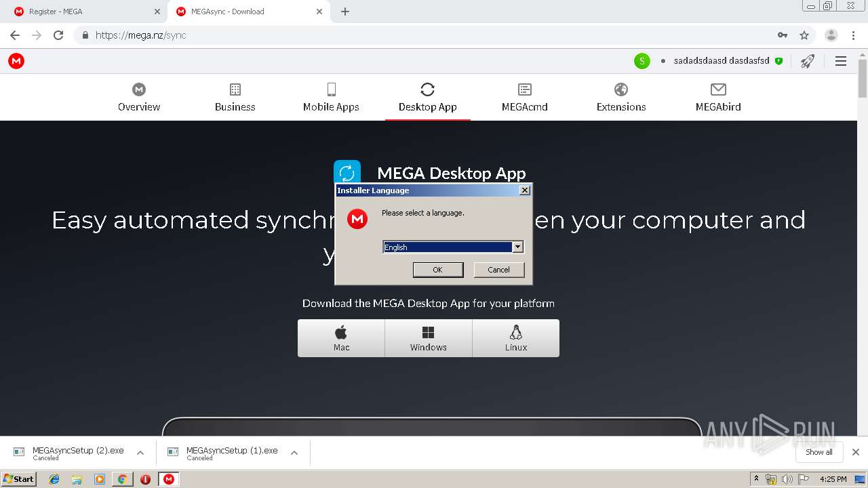The height and width of the screenshot is (488, 868).
Task: Open the file explorer taskbar icon
Action: (x=77, y=479)
